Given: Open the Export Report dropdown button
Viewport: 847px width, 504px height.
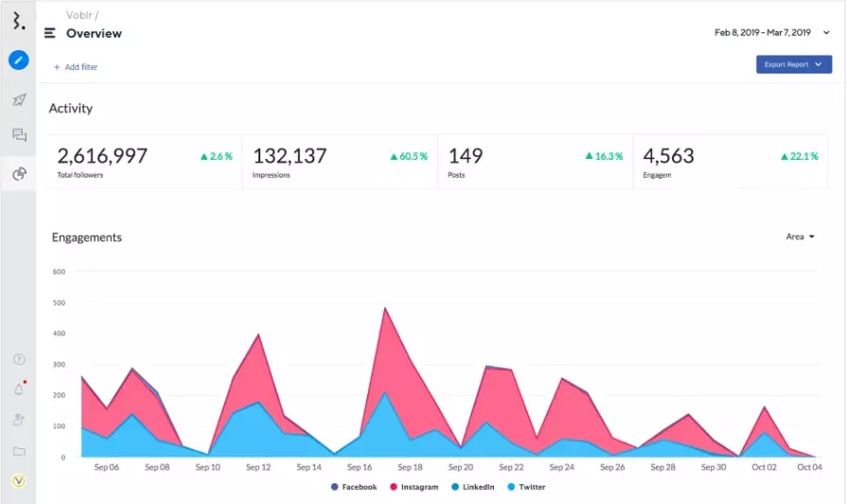Looking at the screenshot, I should tap(793, 64).
